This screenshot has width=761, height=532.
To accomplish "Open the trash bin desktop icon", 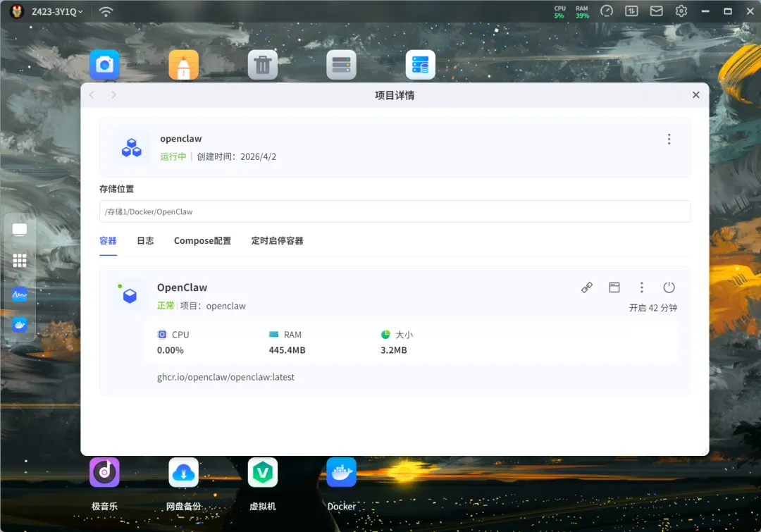I will point(263,65).
